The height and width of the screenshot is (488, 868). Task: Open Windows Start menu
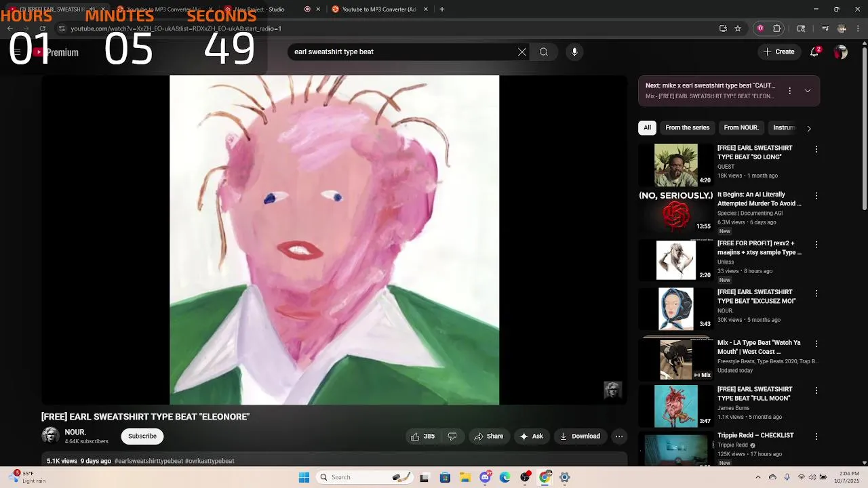304,477
